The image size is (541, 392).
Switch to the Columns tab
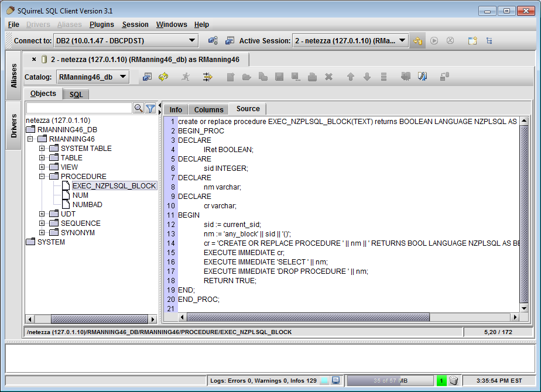pos(208,109)
